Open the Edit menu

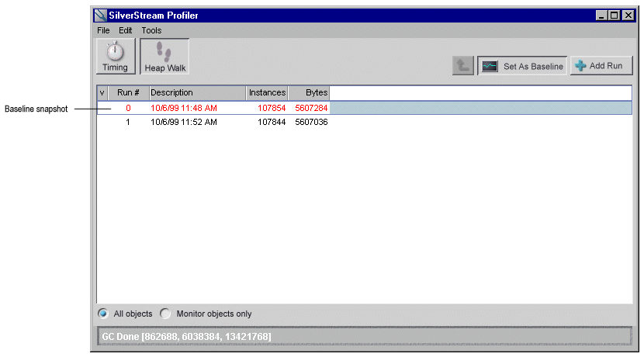click(x=125, y=30)
